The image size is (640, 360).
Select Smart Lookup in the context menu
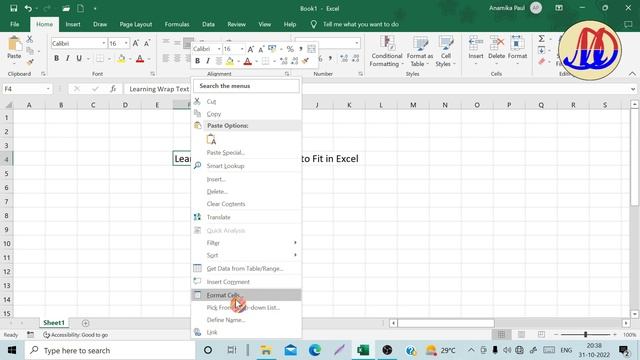point(246,166)
